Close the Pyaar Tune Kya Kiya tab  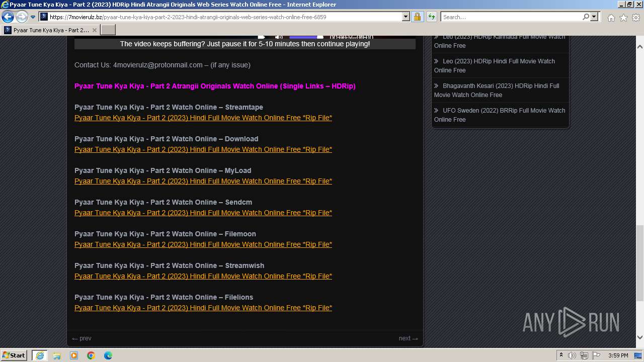pyautogui.click(x=94, y=30)
